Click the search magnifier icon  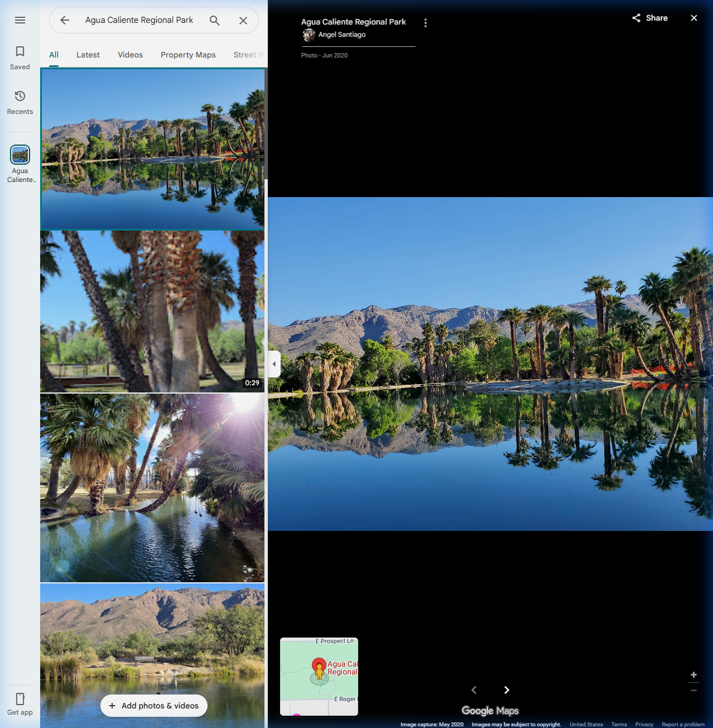tap(214, 20)
